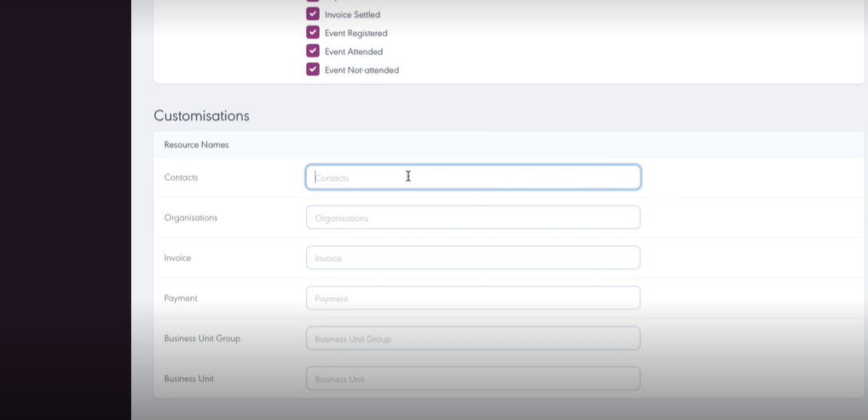This screenshot has height=420, width=868.
Task: Click the 'Invoice Settled' checkbox label text
Action: click(x=352, y=14)
